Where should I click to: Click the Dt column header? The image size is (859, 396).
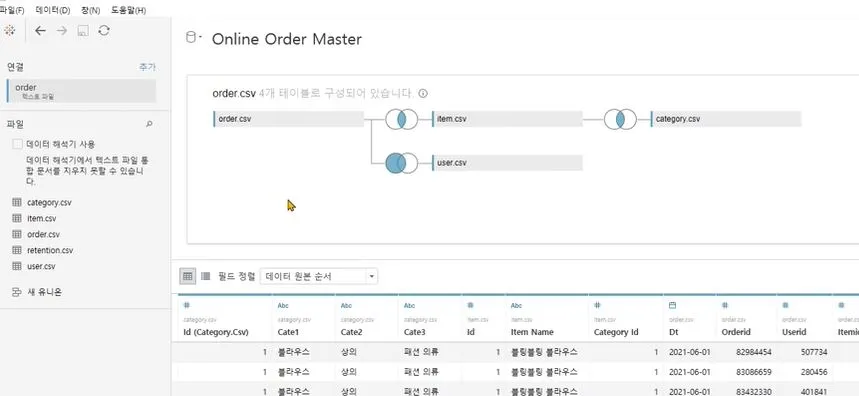674,332
